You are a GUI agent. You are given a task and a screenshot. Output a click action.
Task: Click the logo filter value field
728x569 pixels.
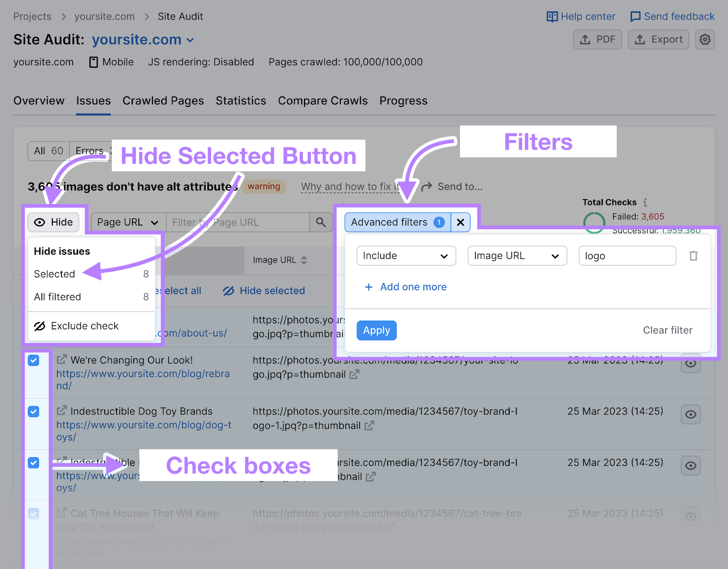click(627, 256)
